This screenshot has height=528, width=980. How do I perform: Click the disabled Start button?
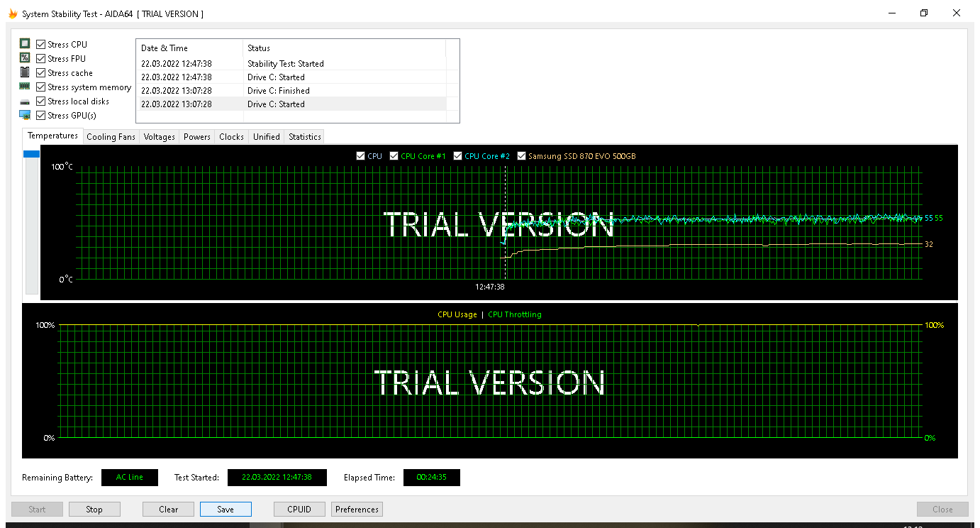pos(37,509)
